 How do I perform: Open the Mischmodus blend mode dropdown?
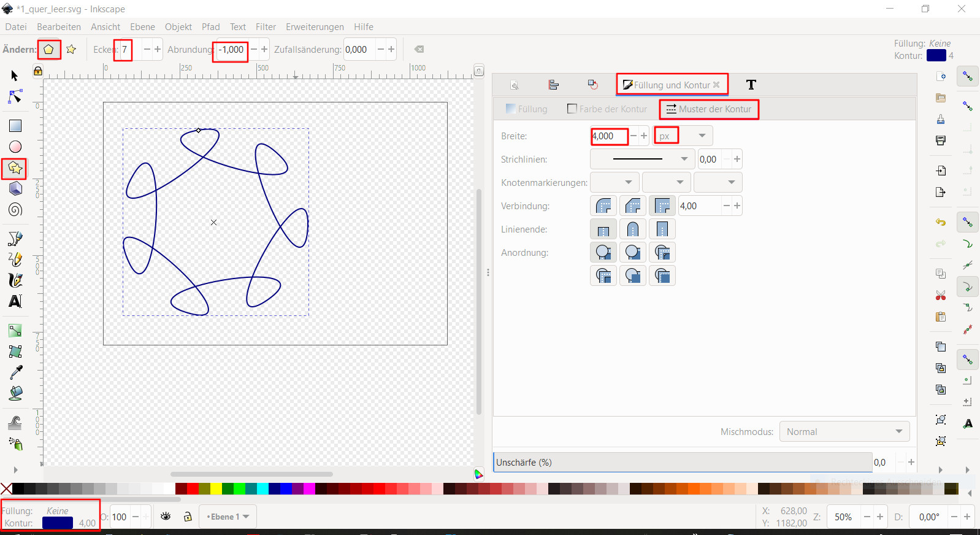coord(844,431)
